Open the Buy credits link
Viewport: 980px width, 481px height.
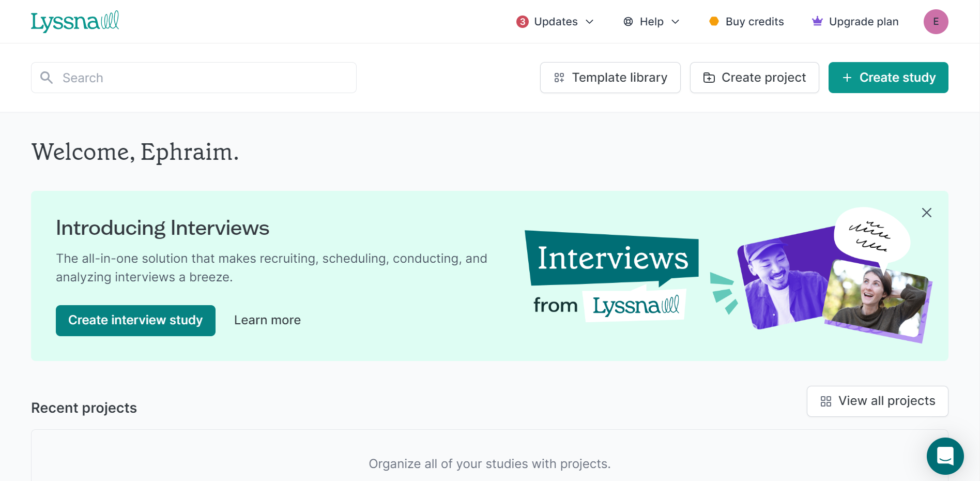click(x=746, y=22)
